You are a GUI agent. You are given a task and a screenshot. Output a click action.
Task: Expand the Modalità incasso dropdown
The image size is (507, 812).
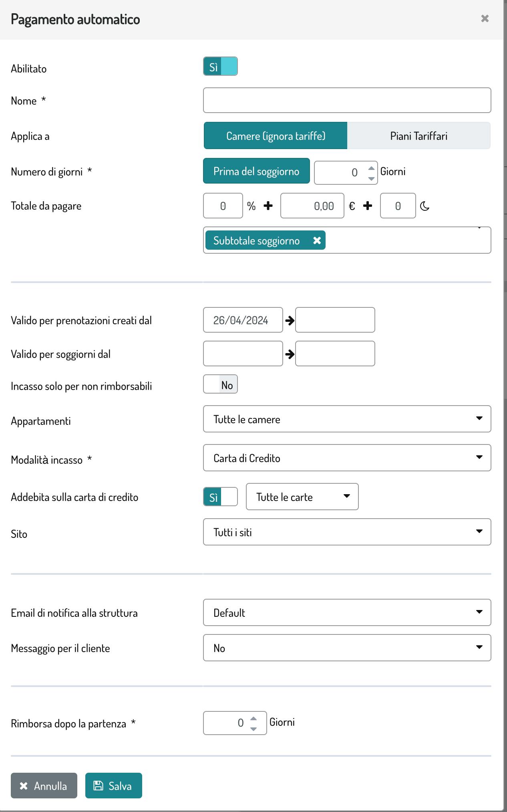(347, 458)
